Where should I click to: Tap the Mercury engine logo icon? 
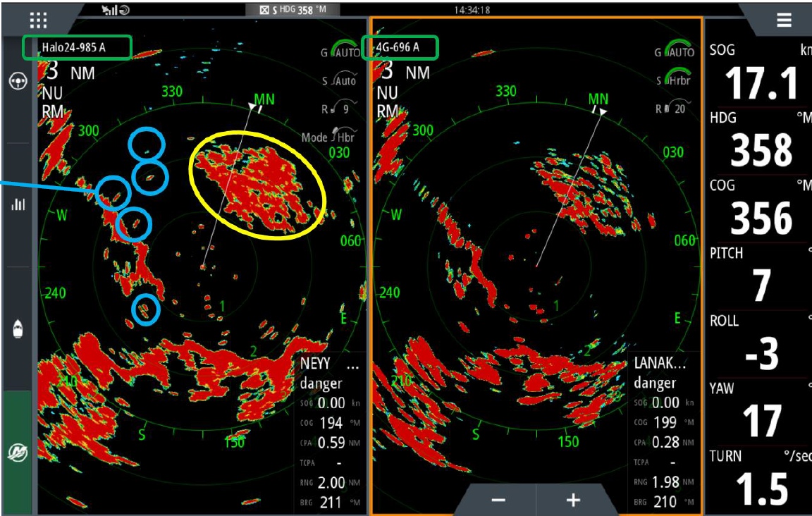pyautogui.click(x=18, y=453)
